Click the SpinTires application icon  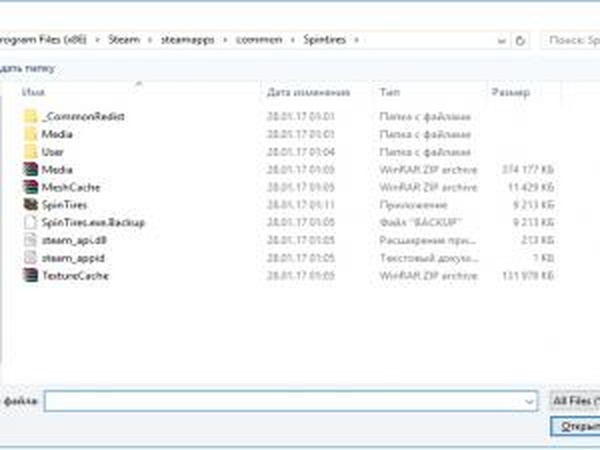[x=29, y=205]
